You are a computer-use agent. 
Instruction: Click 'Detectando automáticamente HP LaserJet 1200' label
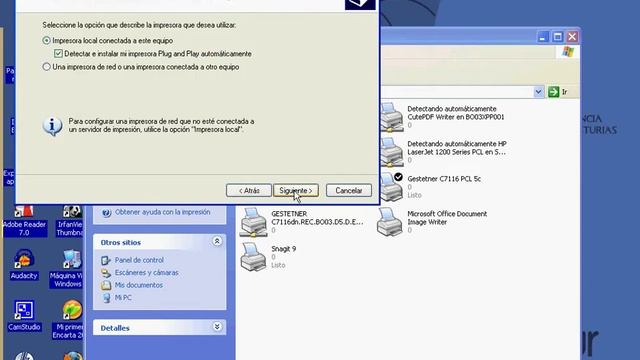[x=457, y=148]
